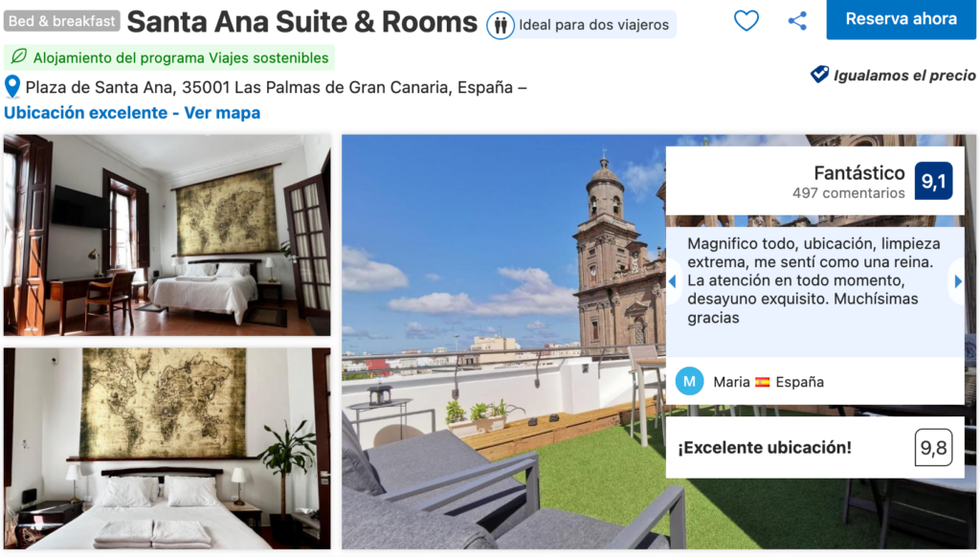Open Ubicación excelente - Ver mapa link

pyautogui.click(x=132, y=113)
